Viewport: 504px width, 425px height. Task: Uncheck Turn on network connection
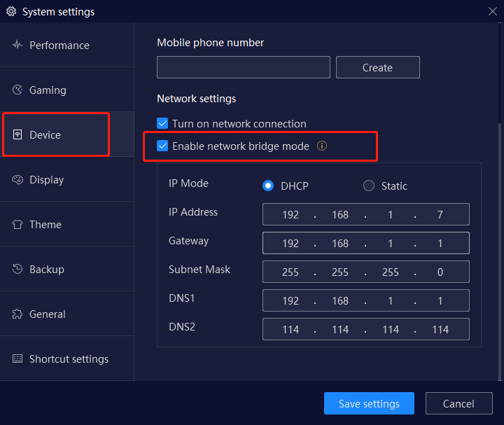click(162, 123)
